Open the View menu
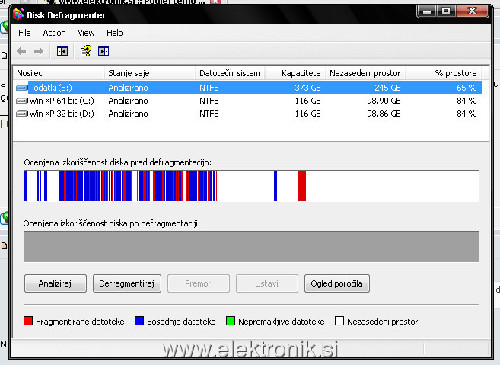 (x=86, y=33)
